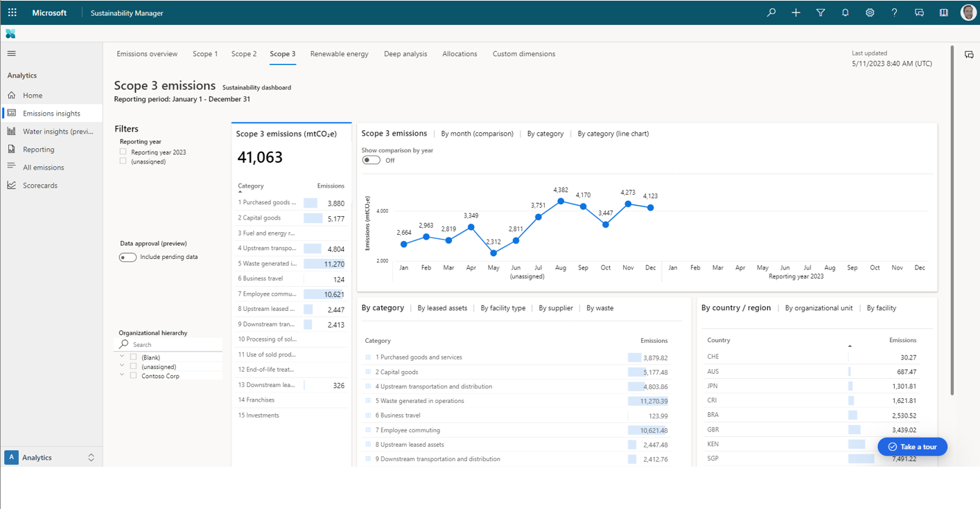Image resolution: width=980 pixels, height=509 pixels.
Task: Enable Show comparison by year
Action: click(371, 159)
